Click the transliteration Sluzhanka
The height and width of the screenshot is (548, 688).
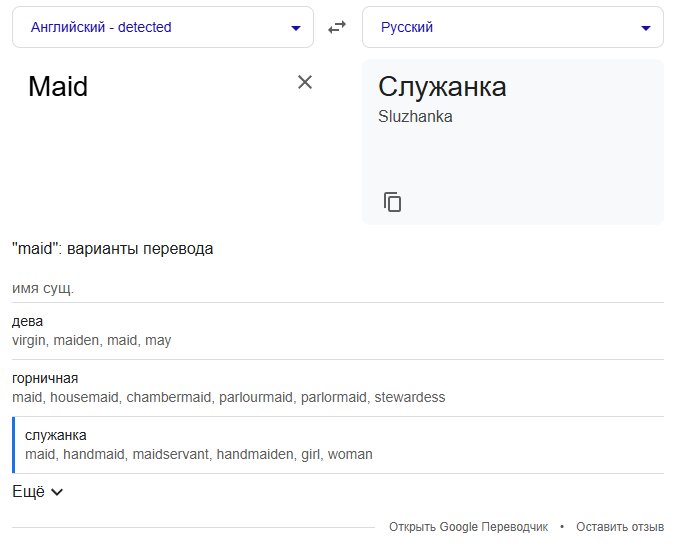pyautogui.click(x=415, y=117)
